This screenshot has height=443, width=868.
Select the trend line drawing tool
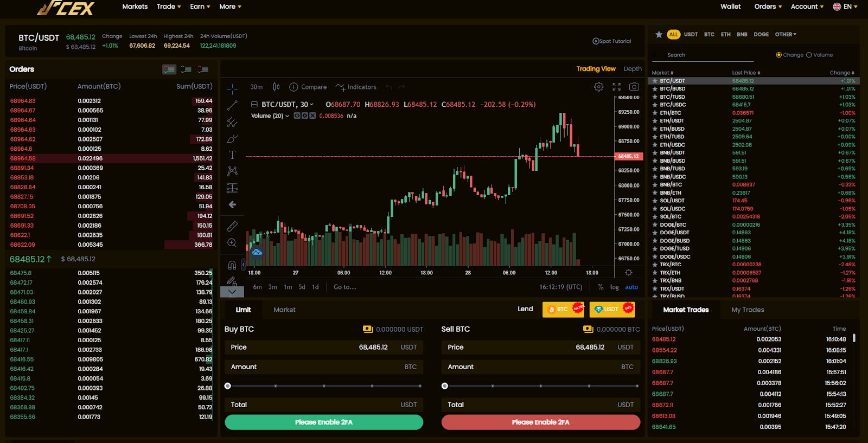(232, 105)
